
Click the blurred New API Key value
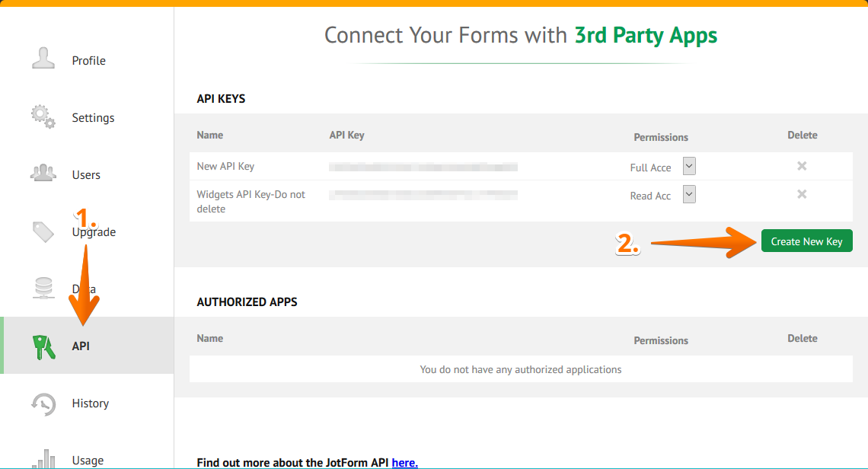tap(423, 167)
